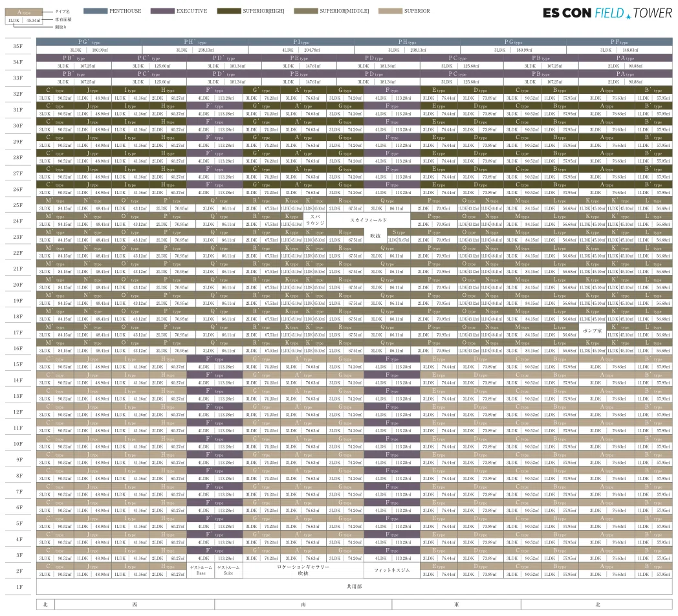
Task: Click the PH' type header on 35F
Action: click(195, 42)
